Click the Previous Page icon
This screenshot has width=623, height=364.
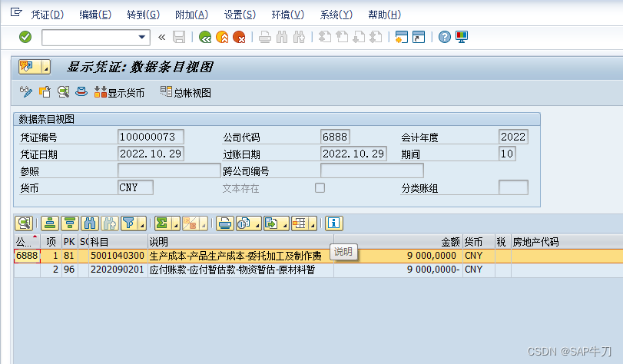[342, 37]
